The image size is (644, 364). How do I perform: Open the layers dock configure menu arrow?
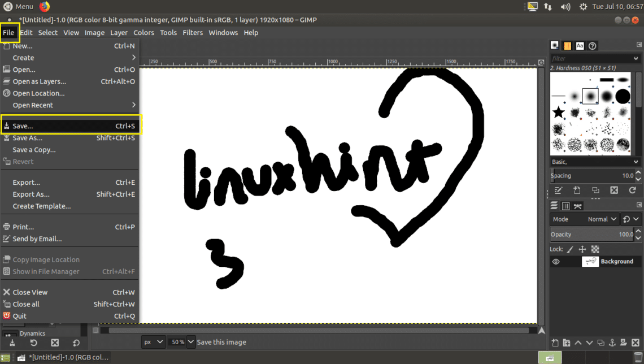click(x=639, y=205)
